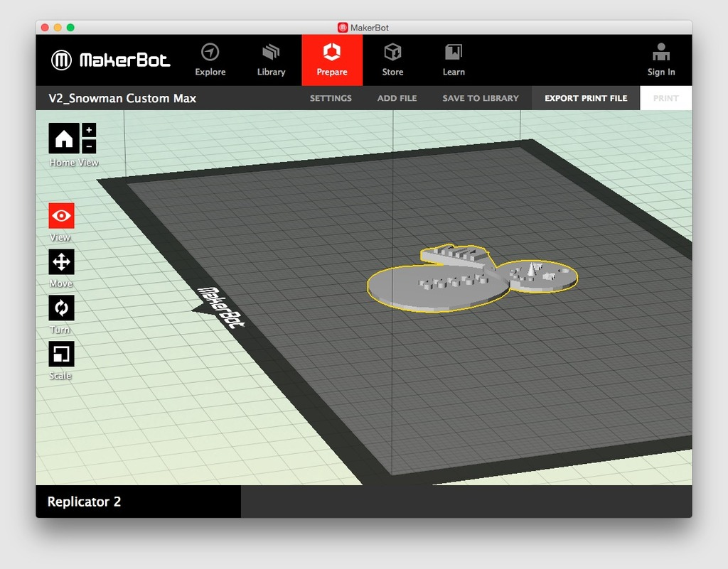
Task: Select the Move tool
Action: coord(61,262)
